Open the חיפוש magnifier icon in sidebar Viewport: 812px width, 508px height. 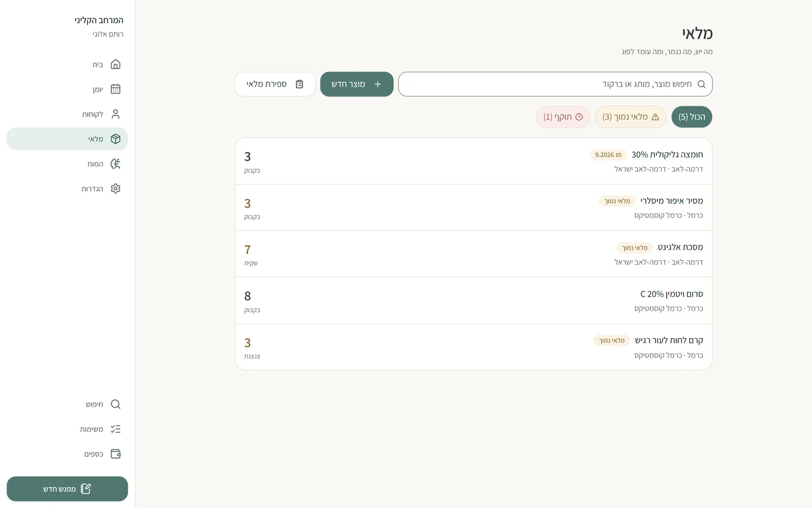tap(116, 404)
